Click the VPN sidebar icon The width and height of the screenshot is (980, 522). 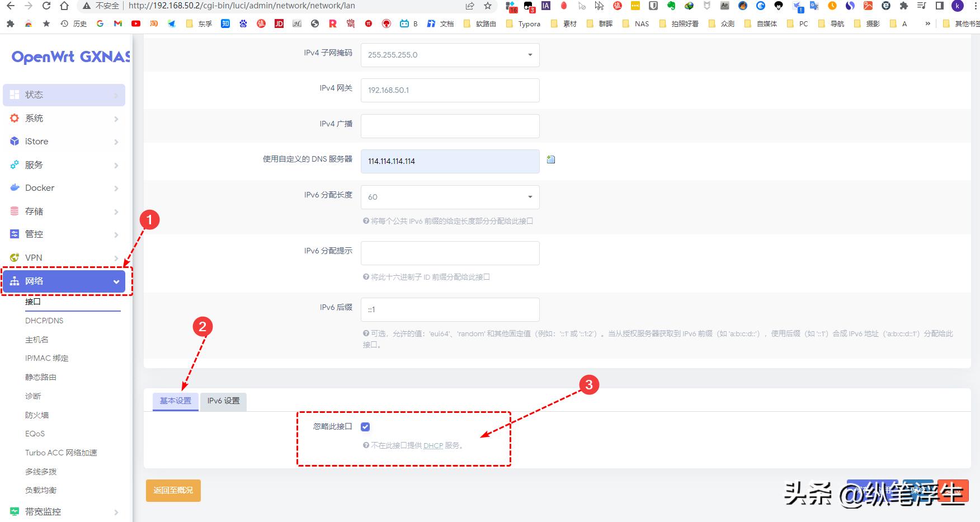click(x=13, y=257)
